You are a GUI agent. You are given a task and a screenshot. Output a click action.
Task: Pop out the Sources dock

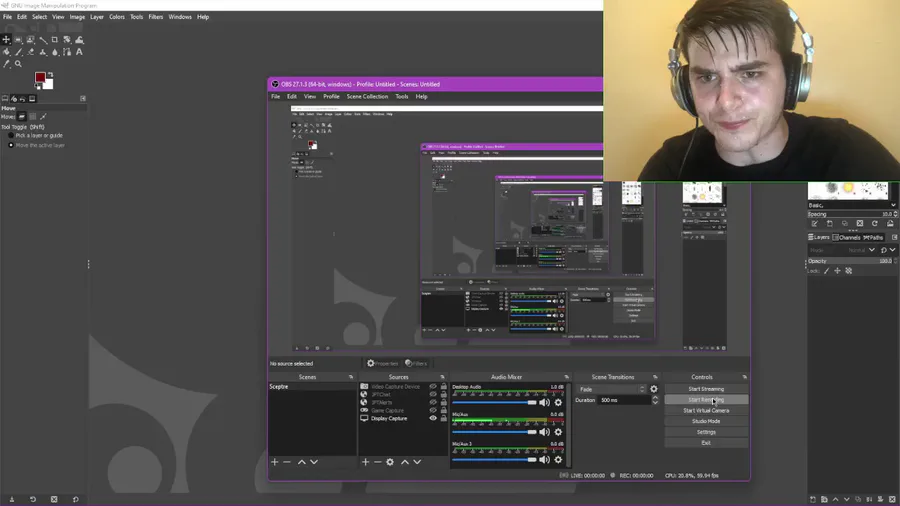(x=443, y=377)
